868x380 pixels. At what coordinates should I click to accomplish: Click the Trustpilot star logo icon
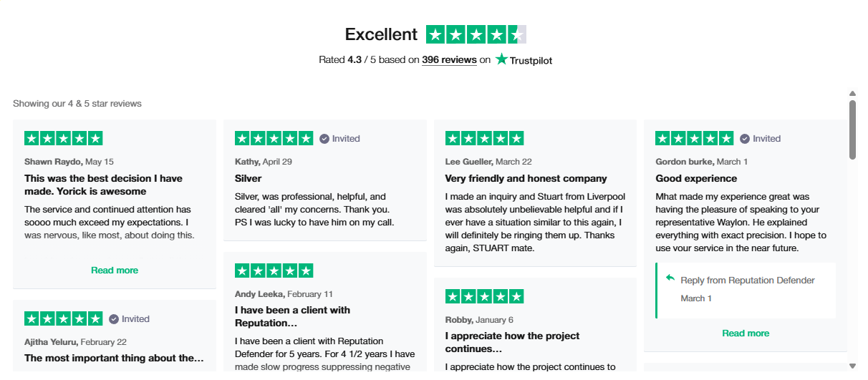[502, 59]
